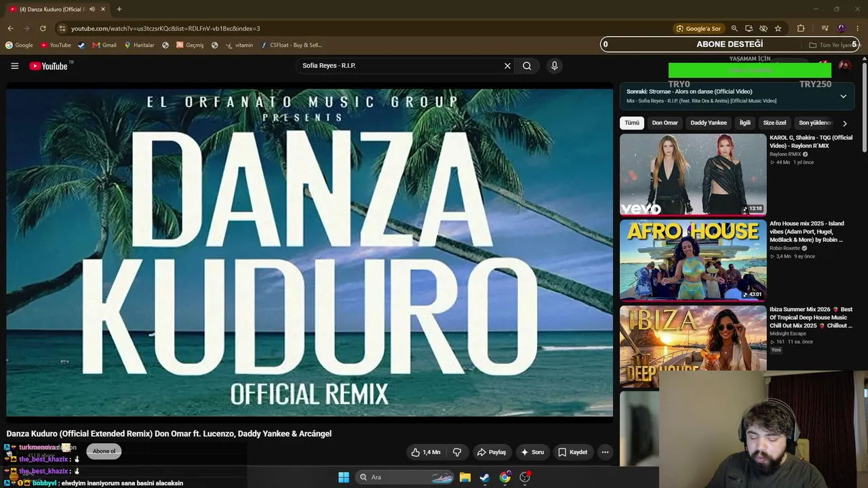The width and height of the screenshot is (868, 488).
Task: Save the video with Kaydet
Action: click(572, 452)
